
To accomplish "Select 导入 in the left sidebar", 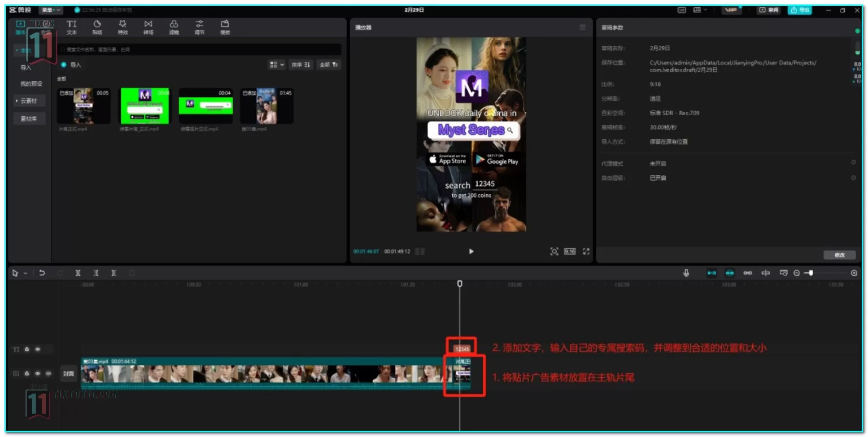I will 26,67.
